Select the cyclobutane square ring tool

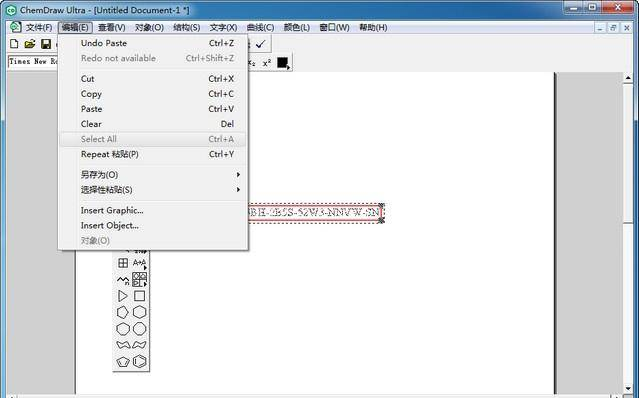pyautogui.click(x=139, y=296)
